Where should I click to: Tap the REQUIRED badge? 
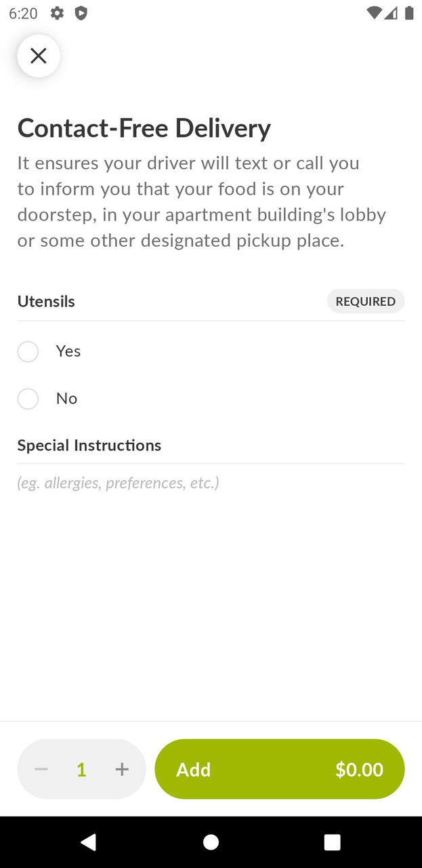tap(365, 301)
